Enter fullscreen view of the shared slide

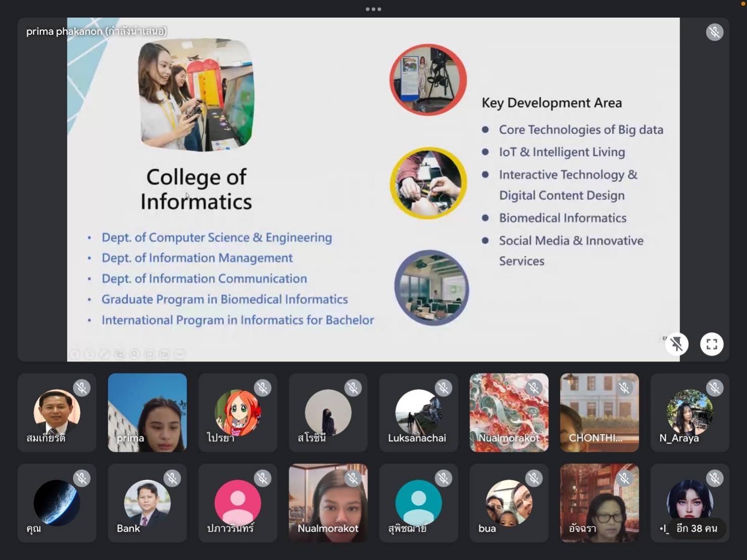(x=712, y=344)
